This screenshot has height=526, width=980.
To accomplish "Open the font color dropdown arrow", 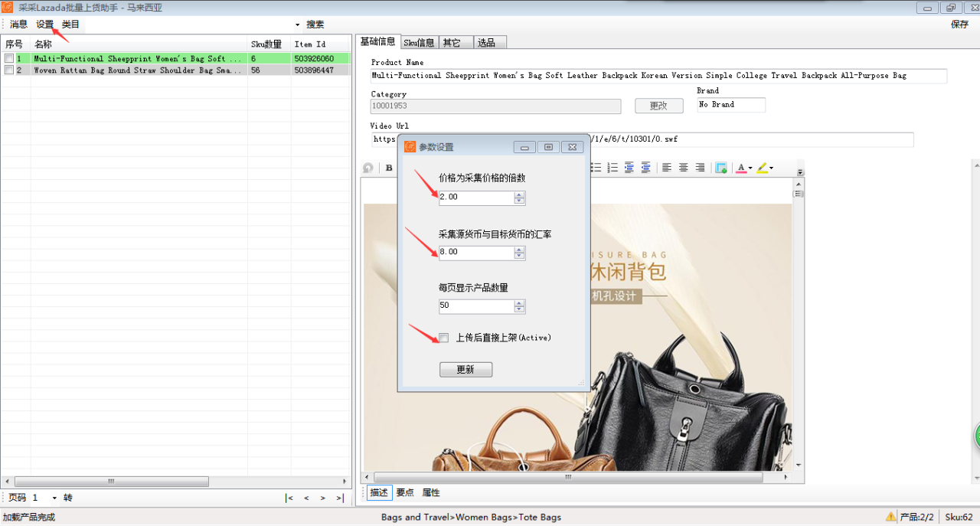I will pyautogui.click(x=750, y=168).
